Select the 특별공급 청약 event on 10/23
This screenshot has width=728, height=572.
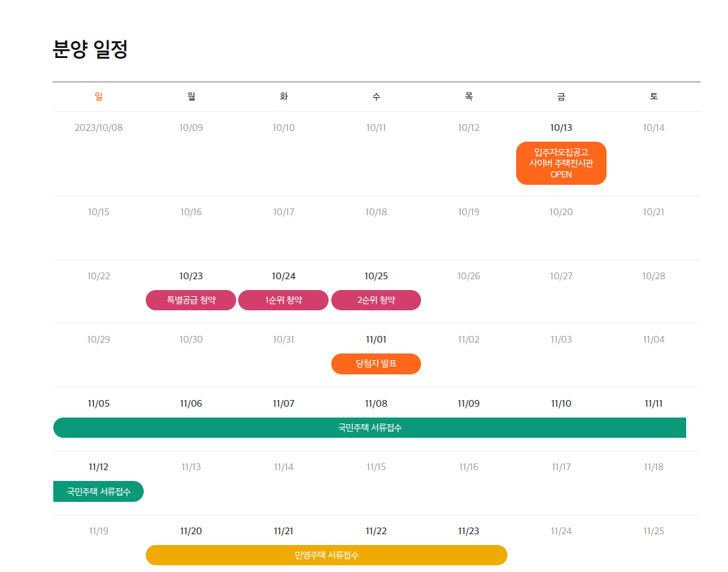[191, 300]
